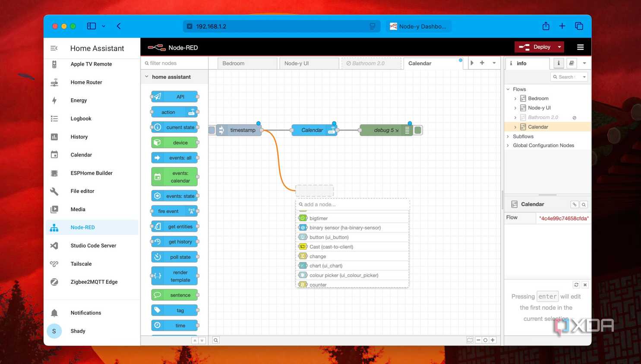Choose chart (ui_chart) from quick-add list
Image resolution: width=641 pixels, height=364 pixels.
click(352, 266)
